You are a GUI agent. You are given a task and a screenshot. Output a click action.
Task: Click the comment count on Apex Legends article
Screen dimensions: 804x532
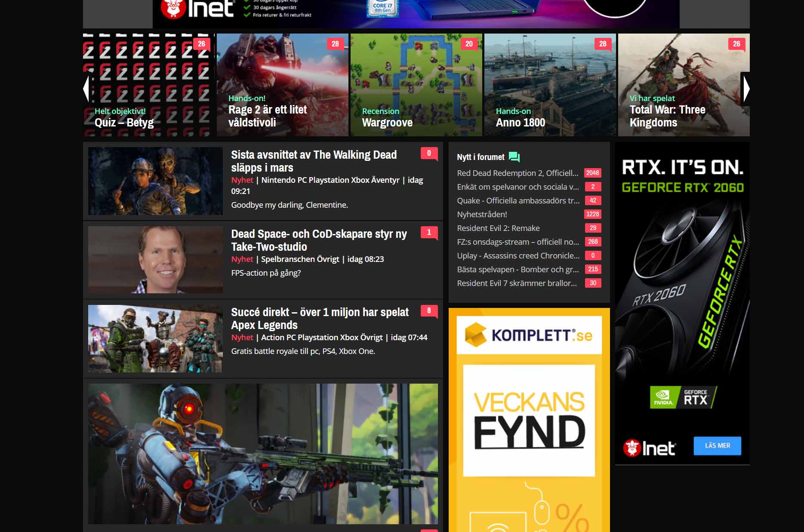click(429, 311)
